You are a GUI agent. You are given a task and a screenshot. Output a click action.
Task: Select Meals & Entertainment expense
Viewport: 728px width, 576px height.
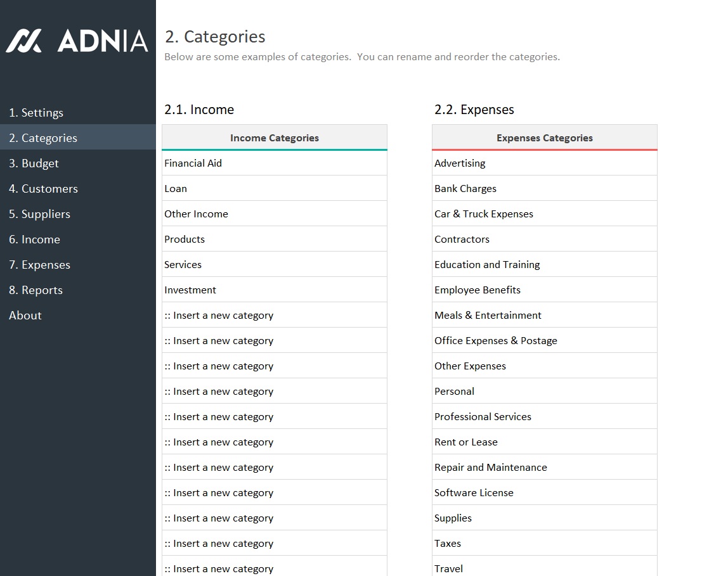click(x=545, y=316)
